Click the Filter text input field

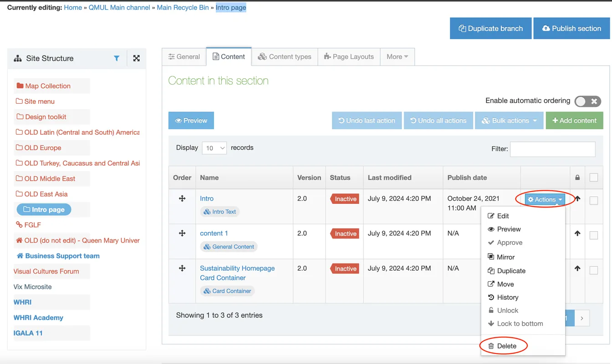tap(553, 149)
